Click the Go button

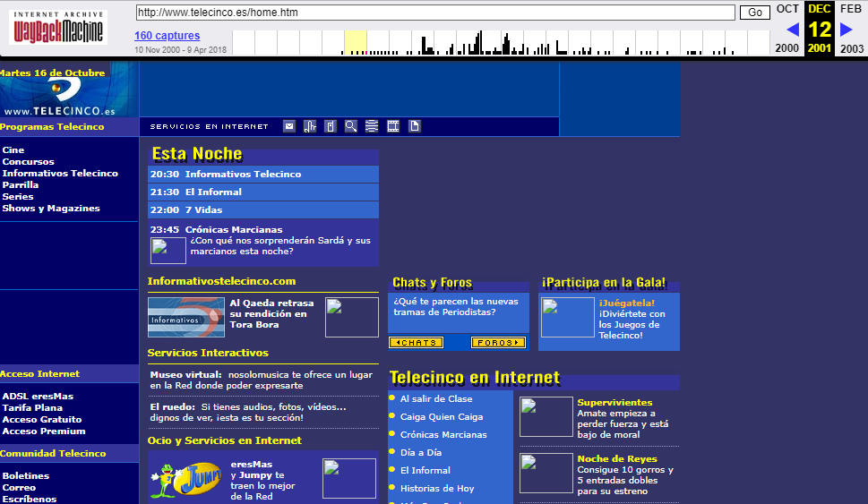pyautogui.click(x=754, y=13)
